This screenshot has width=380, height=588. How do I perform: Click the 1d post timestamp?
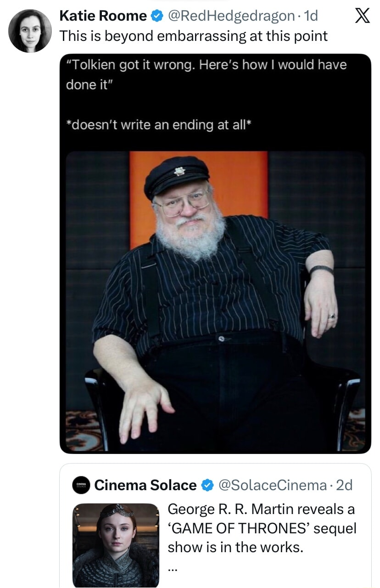coord(311,17)
